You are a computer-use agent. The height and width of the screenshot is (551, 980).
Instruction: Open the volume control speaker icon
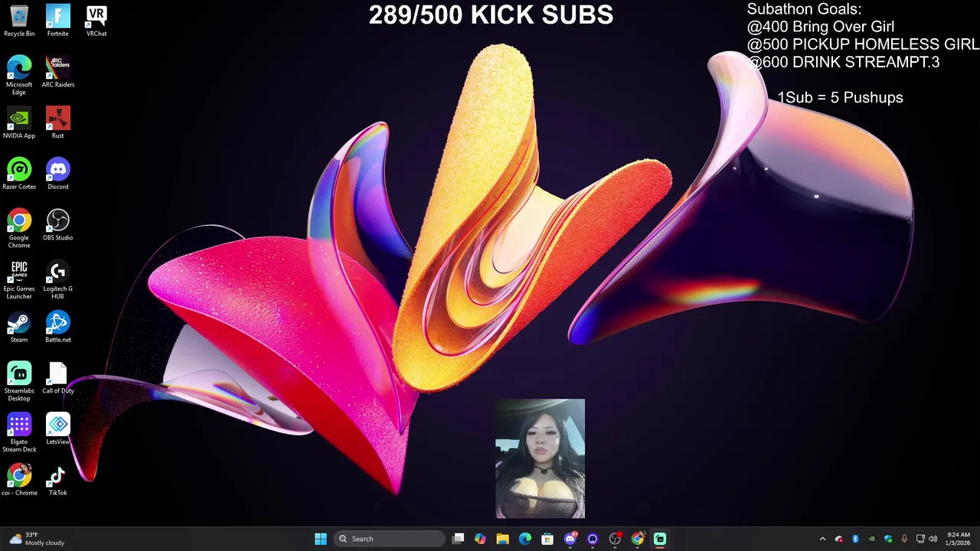pos(933,539)
